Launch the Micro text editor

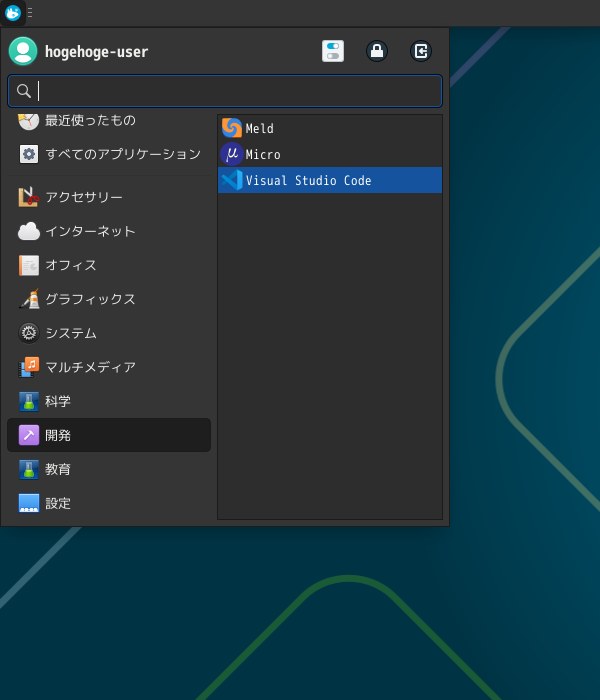(262, 154)
